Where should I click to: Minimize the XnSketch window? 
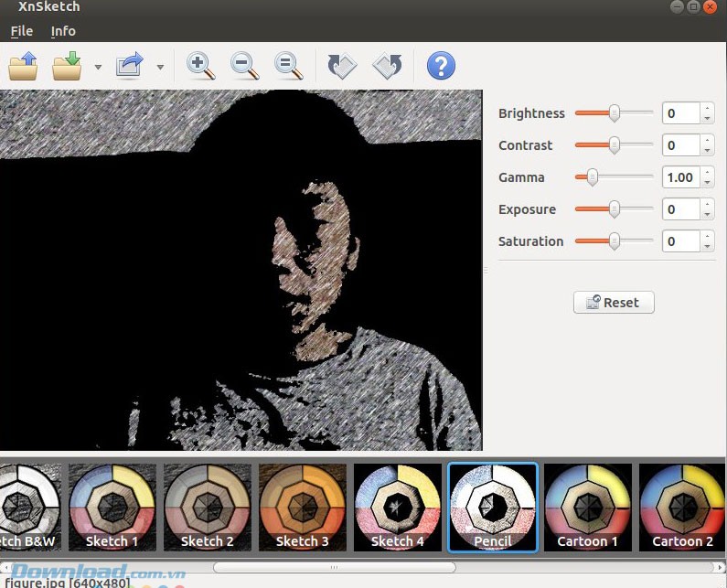677,6
